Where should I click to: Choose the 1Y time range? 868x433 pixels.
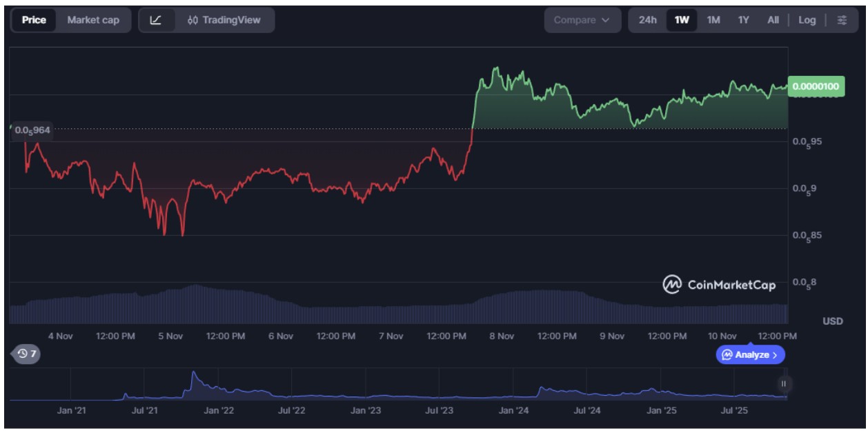tap(743, 20)
